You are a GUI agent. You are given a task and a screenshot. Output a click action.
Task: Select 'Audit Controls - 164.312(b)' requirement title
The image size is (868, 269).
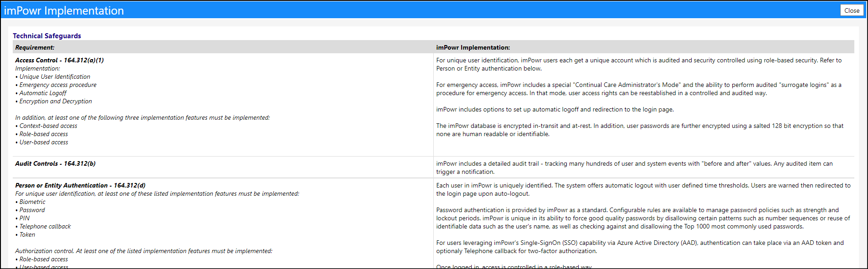[x=55, y=163]
